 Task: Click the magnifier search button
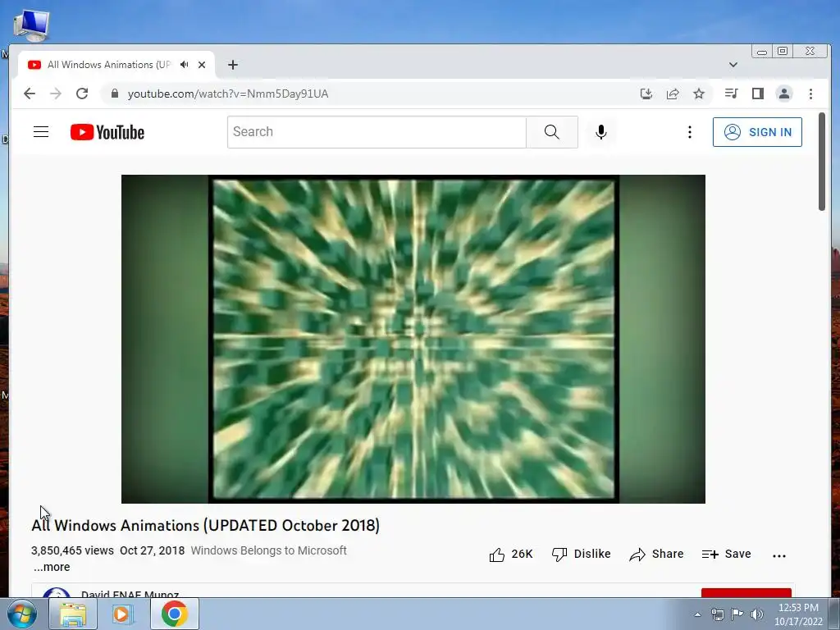click(552, 132)
